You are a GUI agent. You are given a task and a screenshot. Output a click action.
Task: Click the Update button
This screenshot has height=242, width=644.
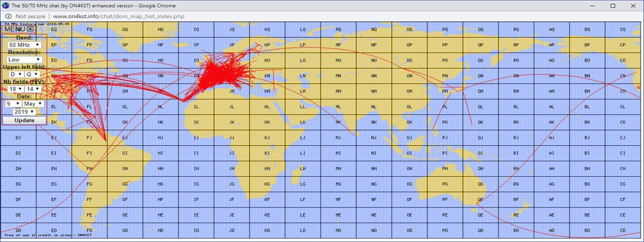pos(24,120)
